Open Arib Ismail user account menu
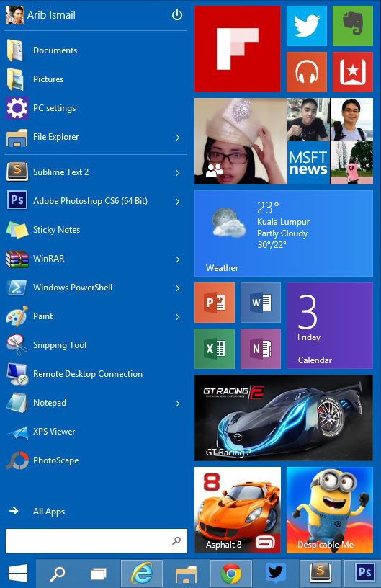381x588 pixels. [x=40, y=15]
